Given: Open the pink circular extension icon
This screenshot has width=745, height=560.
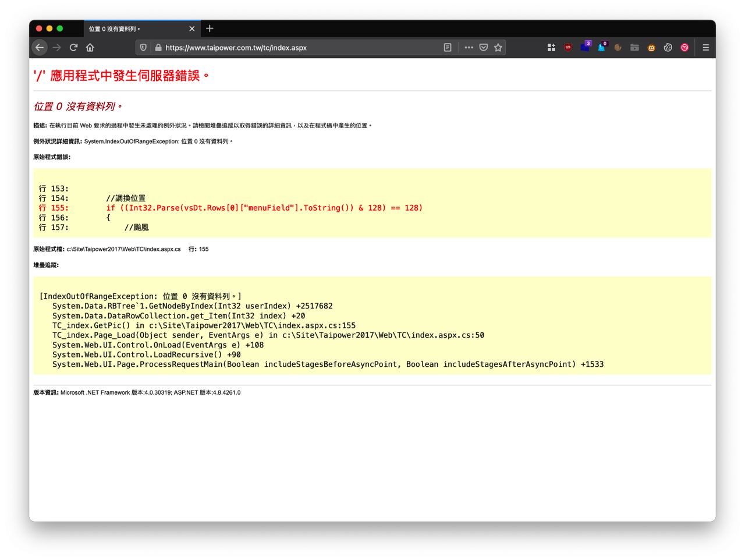Looking at the screenshot, I should (x=684, y=48).
